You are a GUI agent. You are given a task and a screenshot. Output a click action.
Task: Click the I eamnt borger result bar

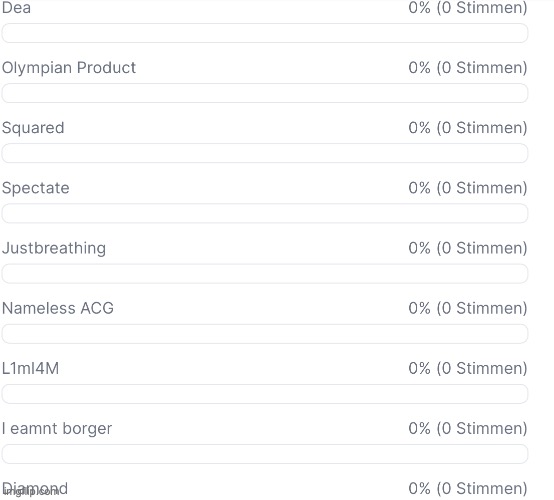click(265, 454)
